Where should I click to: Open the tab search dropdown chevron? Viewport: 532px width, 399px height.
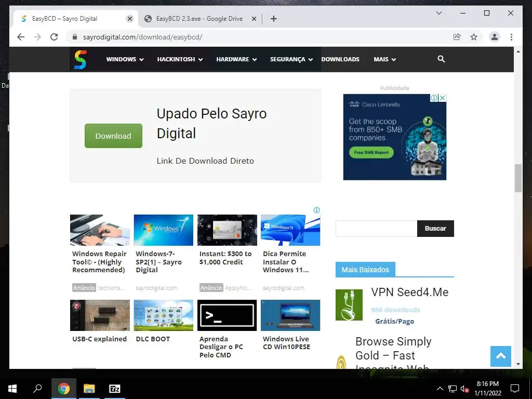click(438, 13)
